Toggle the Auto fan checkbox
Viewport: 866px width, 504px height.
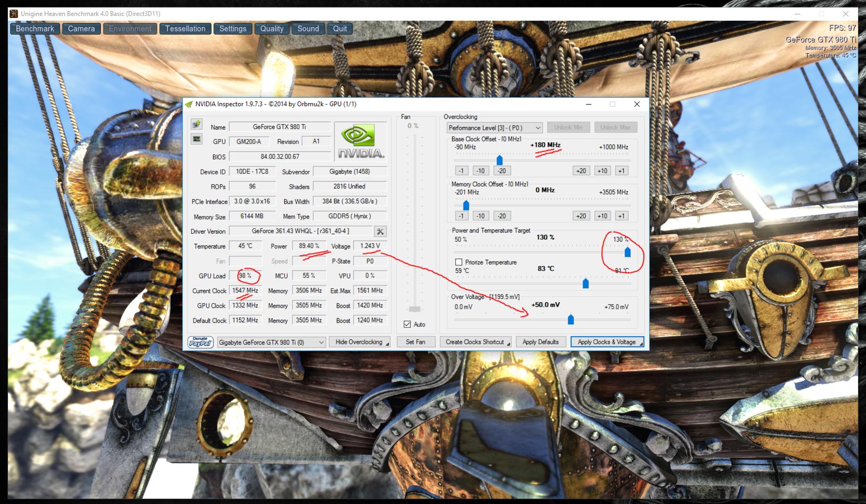tap(407, 324)
